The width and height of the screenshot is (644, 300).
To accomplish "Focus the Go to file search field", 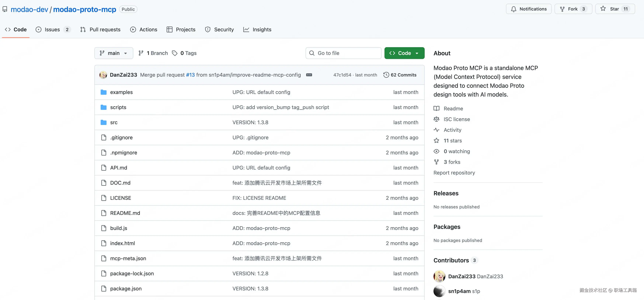I will tap(343, 53).
